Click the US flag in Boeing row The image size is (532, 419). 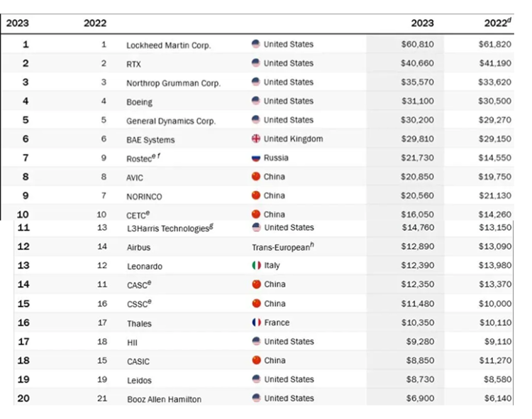256,101
